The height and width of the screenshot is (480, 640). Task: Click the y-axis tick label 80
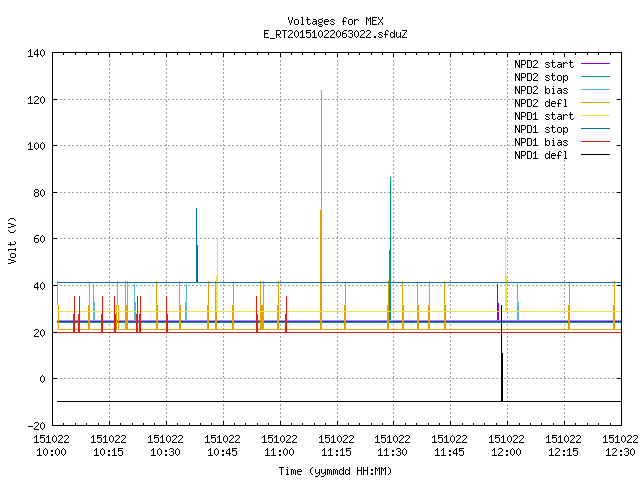pos(40,193)
